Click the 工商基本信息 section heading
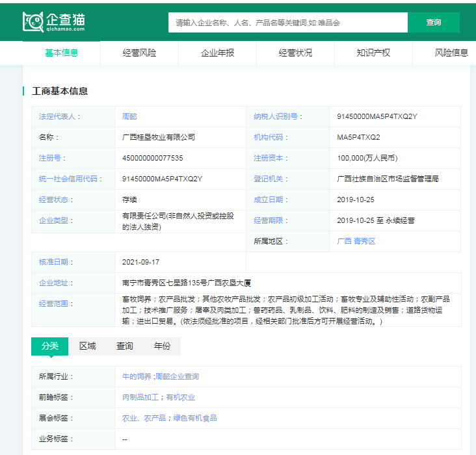The width and height of the screenshot is (476, 455). [60, 91]
